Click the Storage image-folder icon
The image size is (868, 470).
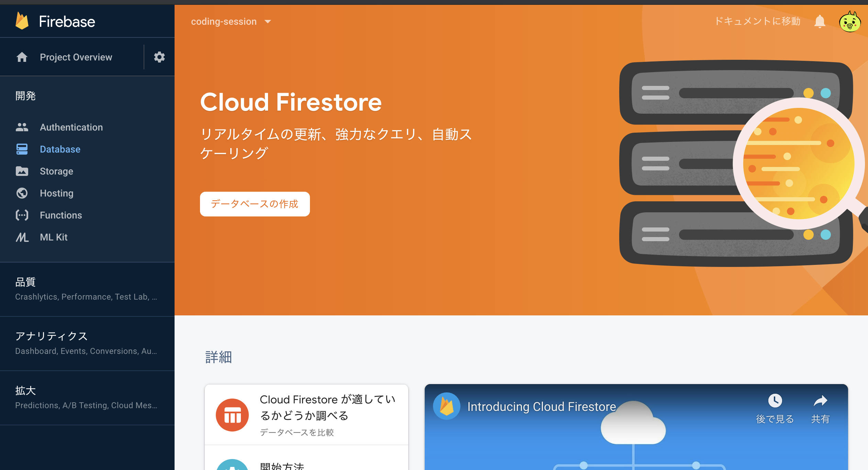[22, 171]
